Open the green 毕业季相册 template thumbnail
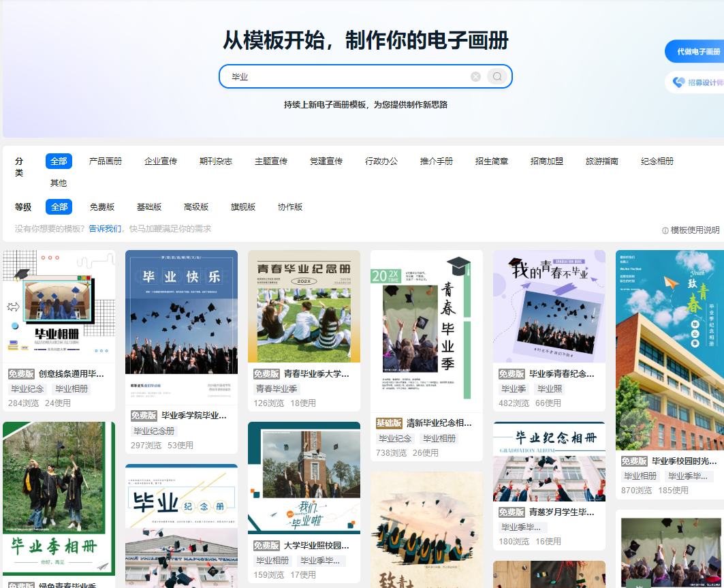 [x=59, y=498]
